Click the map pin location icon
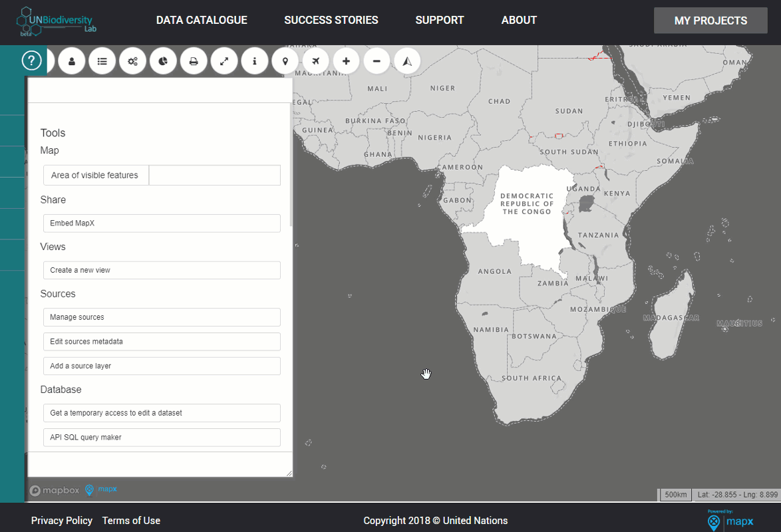This screenshot has width=781, height=532. coord(285,61)
